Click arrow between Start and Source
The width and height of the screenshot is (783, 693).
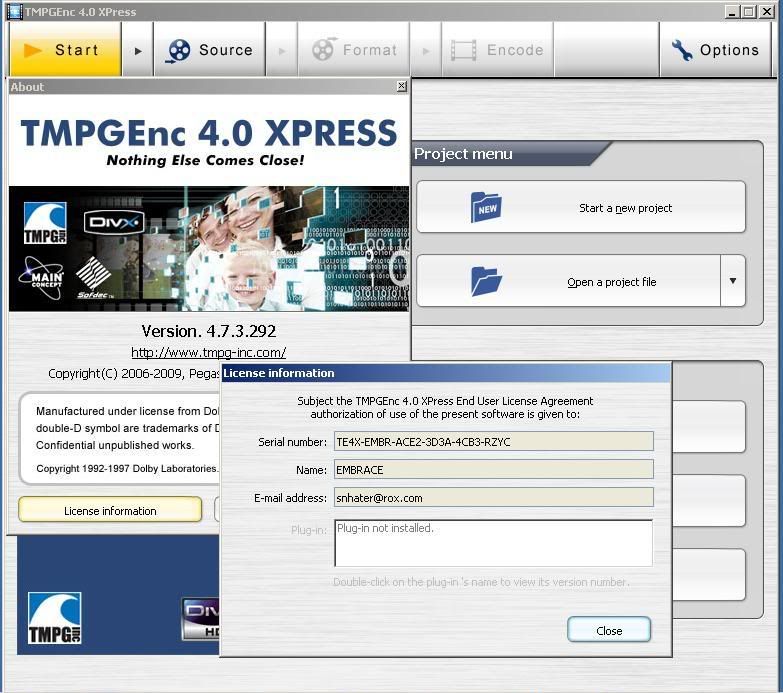[x=138, y=50]
